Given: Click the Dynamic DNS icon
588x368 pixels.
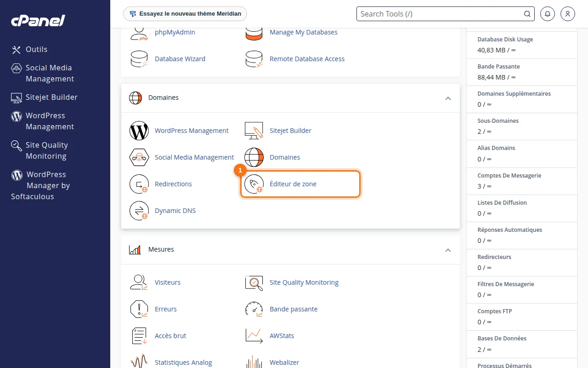Looking at the screenshot, I should pyautogui.click(x=139, y=211).
